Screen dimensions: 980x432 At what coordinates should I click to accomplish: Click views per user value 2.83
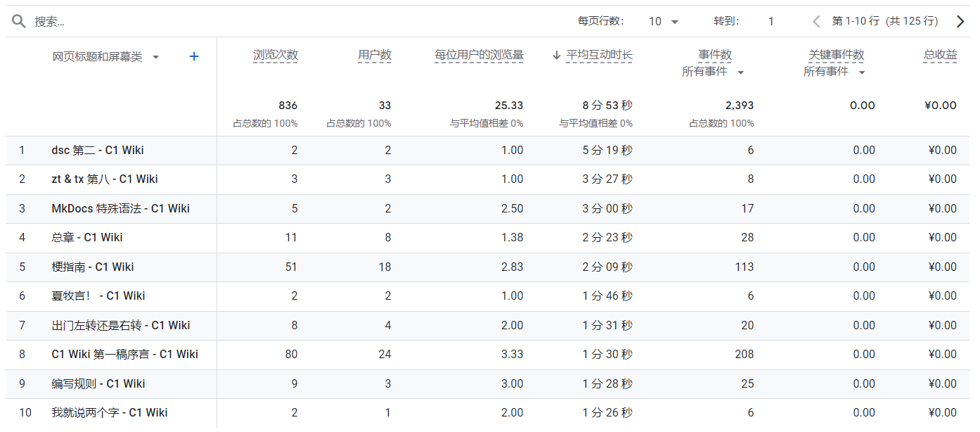pos(512,267)
